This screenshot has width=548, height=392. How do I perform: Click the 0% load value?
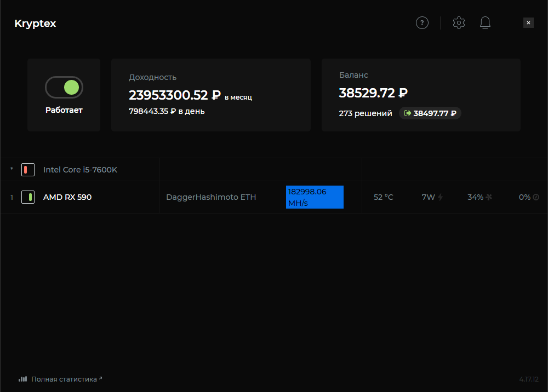(524, 197)
